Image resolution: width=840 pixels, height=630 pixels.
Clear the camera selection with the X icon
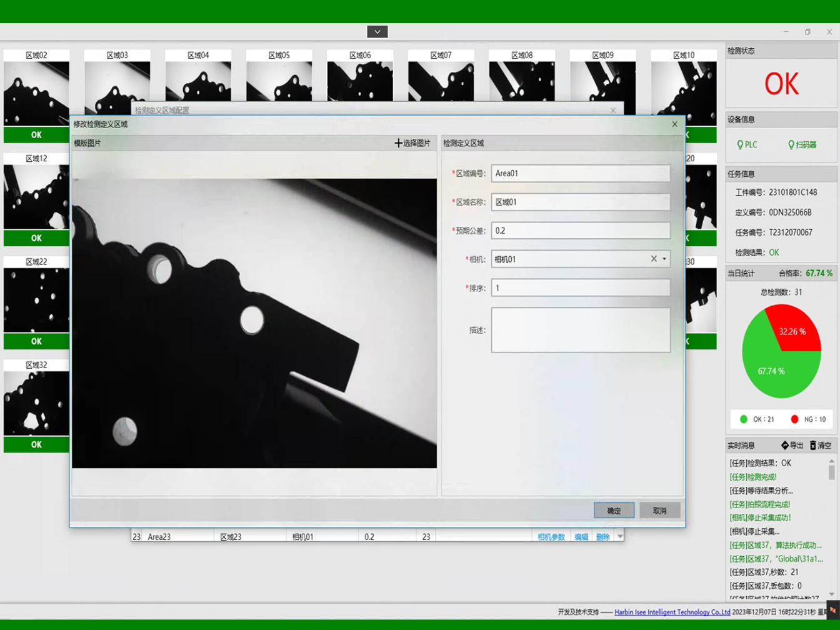pyautogui.click(x=654, y=259)
